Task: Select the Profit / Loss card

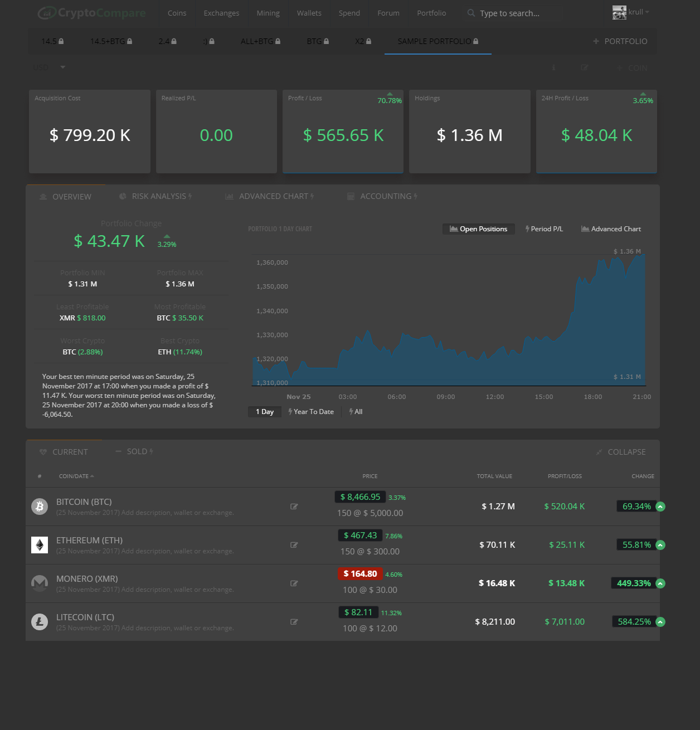Action: tap(343, 132)
